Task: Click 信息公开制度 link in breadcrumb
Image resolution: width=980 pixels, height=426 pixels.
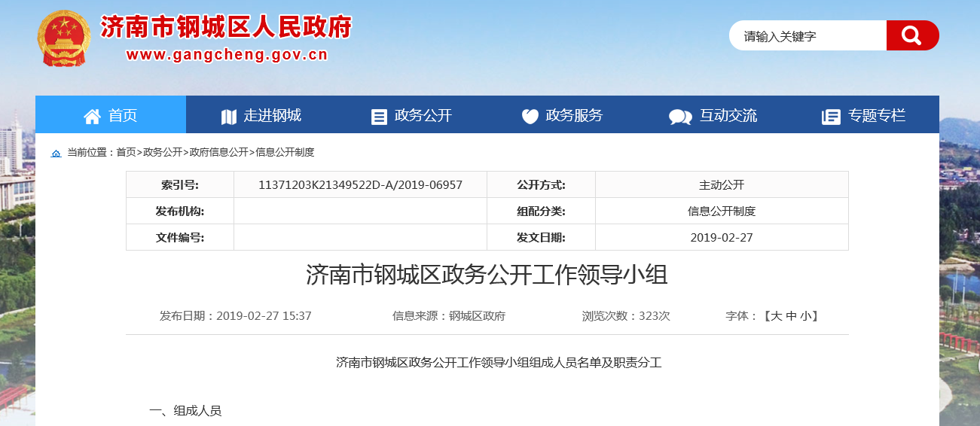Action: (285, 152)
